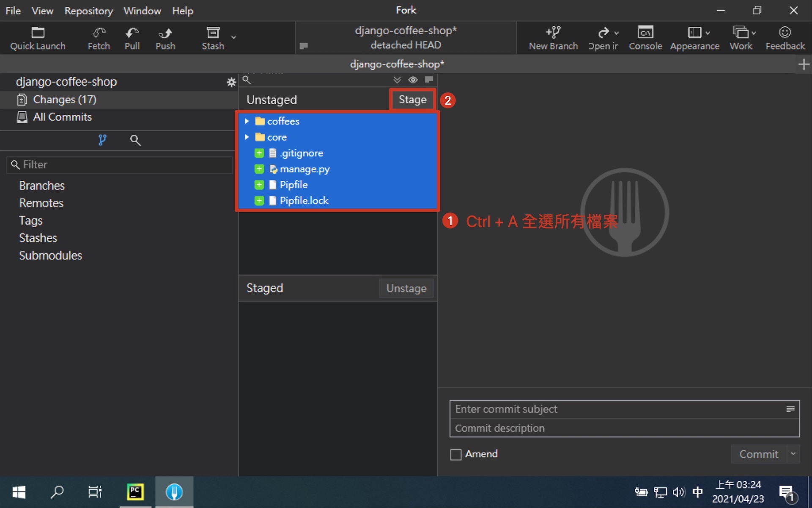
Task: Click the Unstage button
Action: click(x=406, y=288)
